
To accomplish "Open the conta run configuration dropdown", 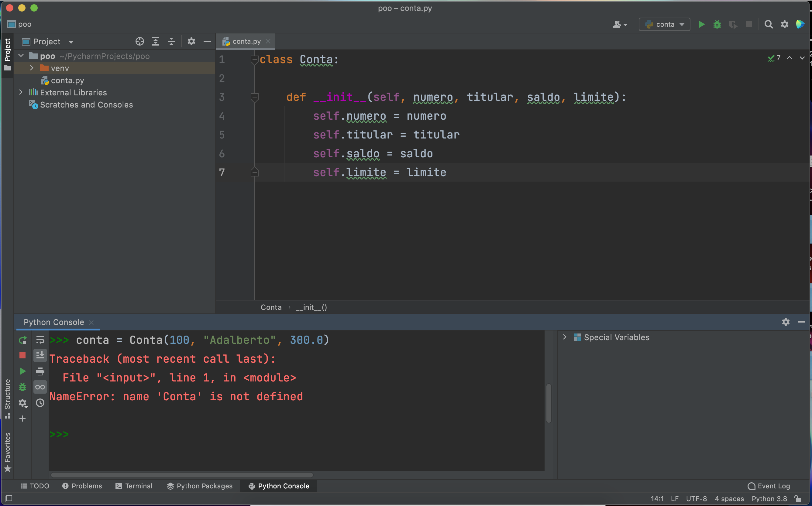I will pos(665,24).
